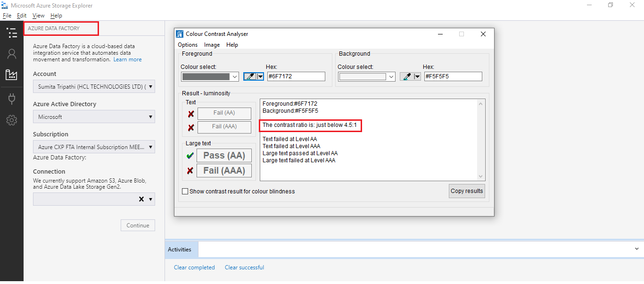Minimize the Colour Contrast Analyser window
Screen dimensions: 644x284
tap(440, 34)
